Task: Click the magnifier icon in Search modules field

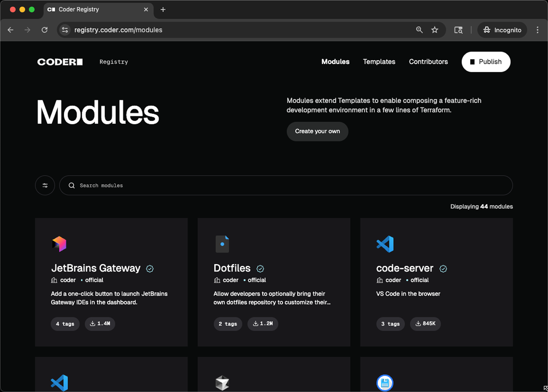Action: 72,185
